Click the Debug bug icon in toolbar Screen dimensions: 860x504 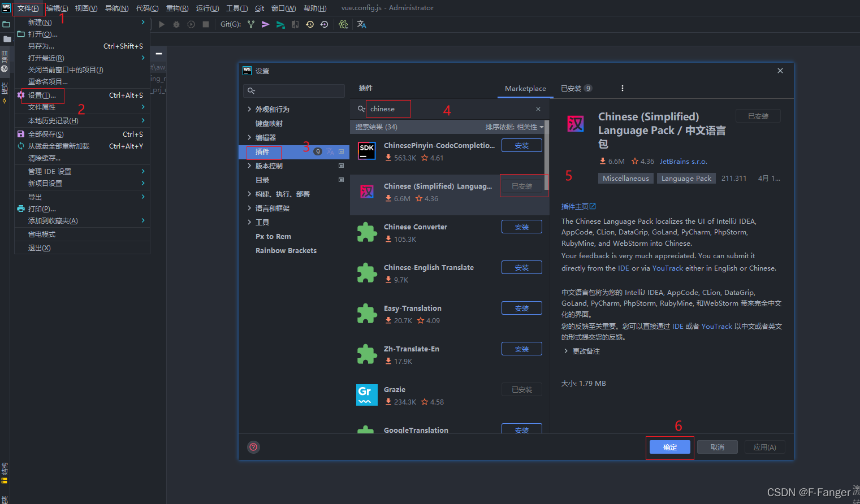176,24
